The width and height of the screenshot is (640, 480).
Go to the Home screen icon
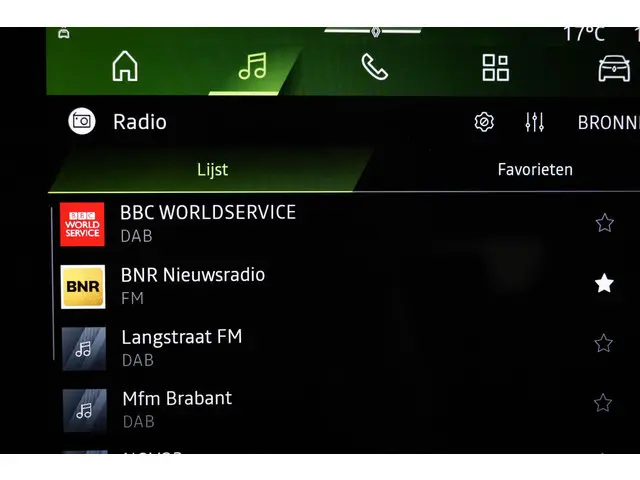(x=125, y=67)
